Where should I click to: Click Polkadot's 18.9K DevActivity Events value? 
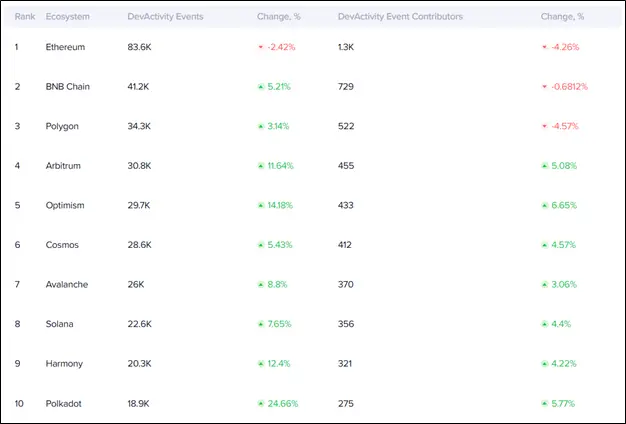click(140, 403)
